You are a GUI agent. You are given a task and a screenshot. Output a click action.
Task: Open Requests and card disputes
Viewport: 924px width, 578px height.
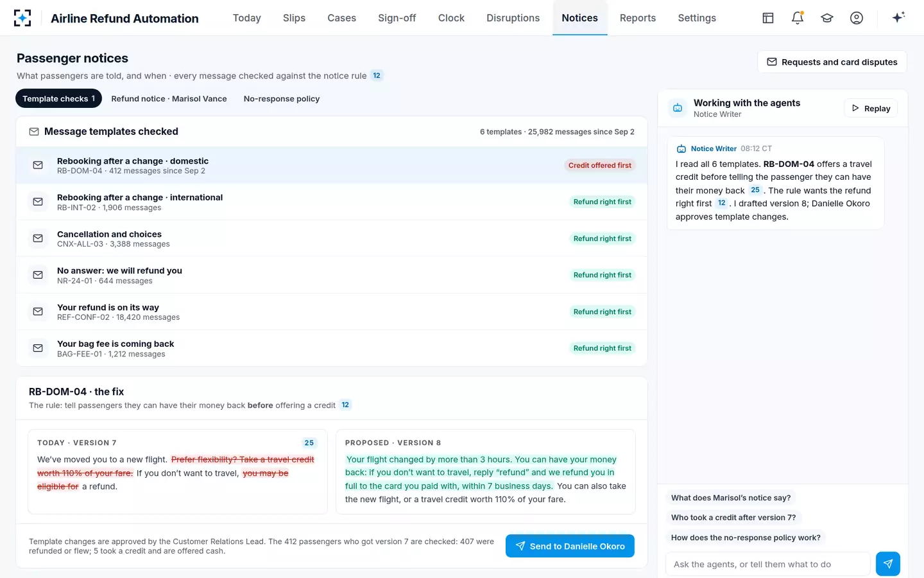tap(832, 62)
